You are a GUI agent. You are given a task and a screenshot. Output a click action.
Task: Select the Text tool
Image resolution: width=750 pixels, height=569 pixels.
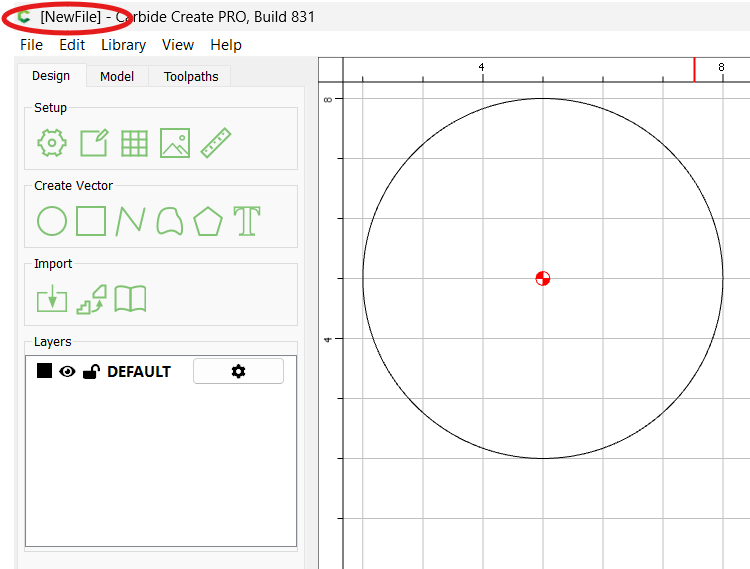pos(247,221)
